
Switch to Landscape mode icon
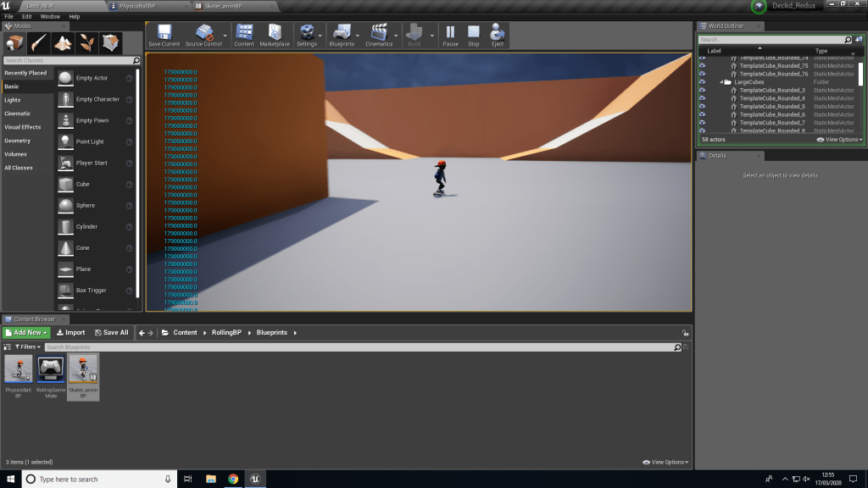click(x=63, y=42)
